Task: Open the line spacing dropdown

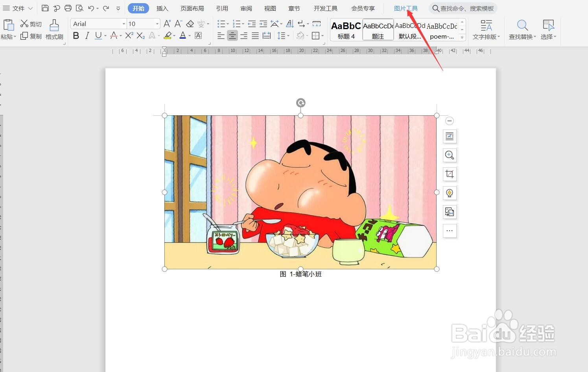Action: tap(289, 36)
